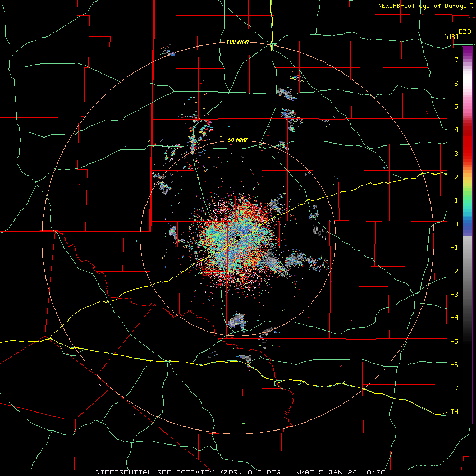Image resolution: width=476 pixels, height=476 pixels.
Task: Click the positive 2 scale tick label
Action: tap(456, 177)
